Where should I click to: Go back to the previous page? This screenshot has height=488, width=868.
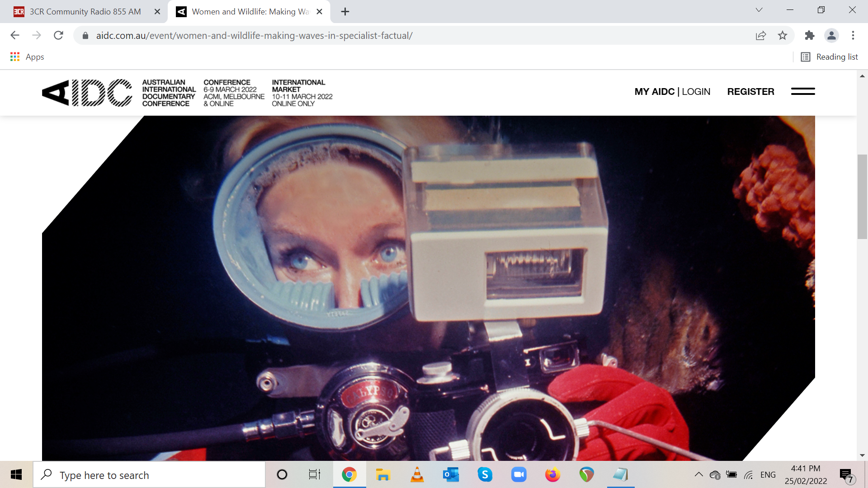tap(15, 35)
